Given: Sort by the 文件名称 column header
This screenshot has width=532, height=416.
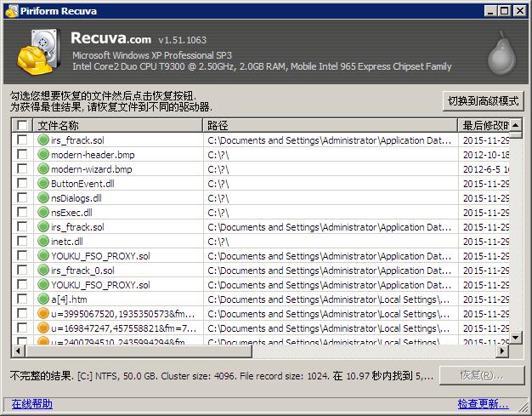Looking at the screenshot, I should pyautogui.click(x=119, y=126).
